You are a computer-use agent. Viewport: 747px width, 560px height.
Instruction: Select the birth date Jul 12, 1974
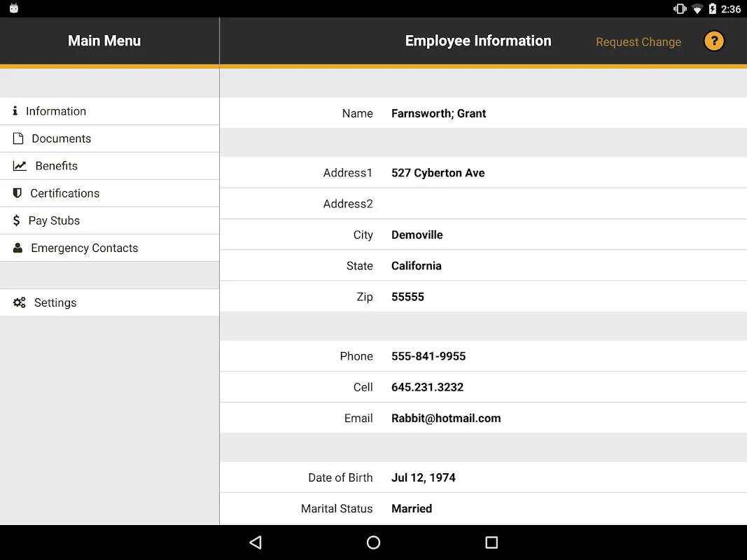pyautogui.click(x=423, y=477)
